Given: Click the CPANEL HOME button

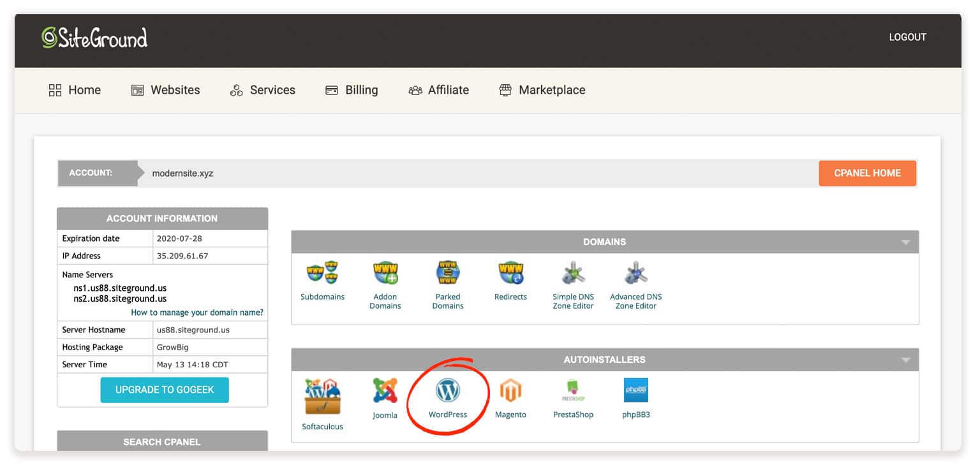Looking at the screenshot, I should tap(867, 173).
